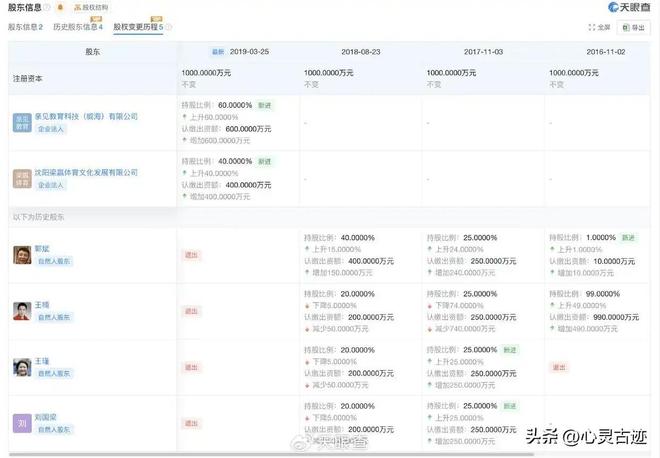The image size is (660, 458).
Task: Click 新进 tag in the 沈阳 company row
Action: (x=265, y=161)
